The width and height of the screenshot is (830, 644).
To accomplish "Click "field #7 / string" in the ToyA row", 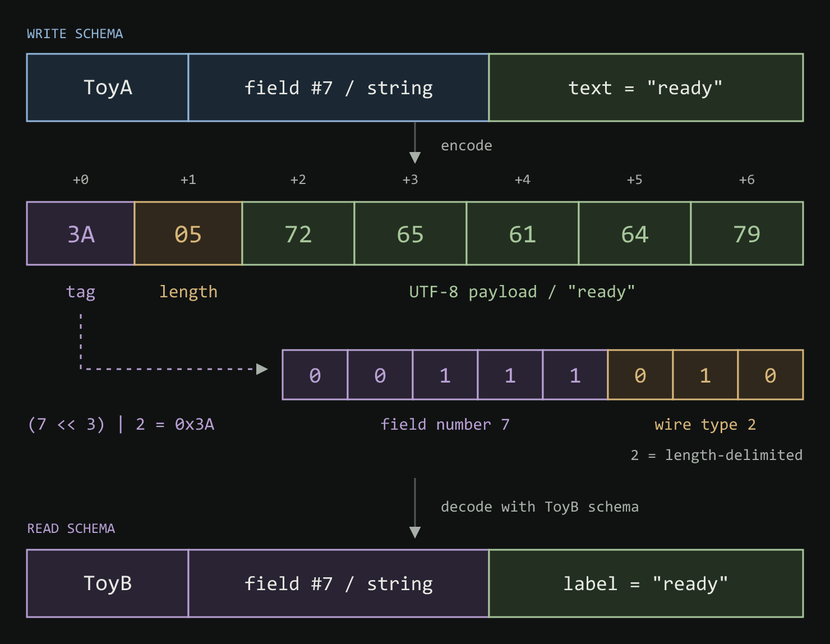I will click(x=339, y=88).
